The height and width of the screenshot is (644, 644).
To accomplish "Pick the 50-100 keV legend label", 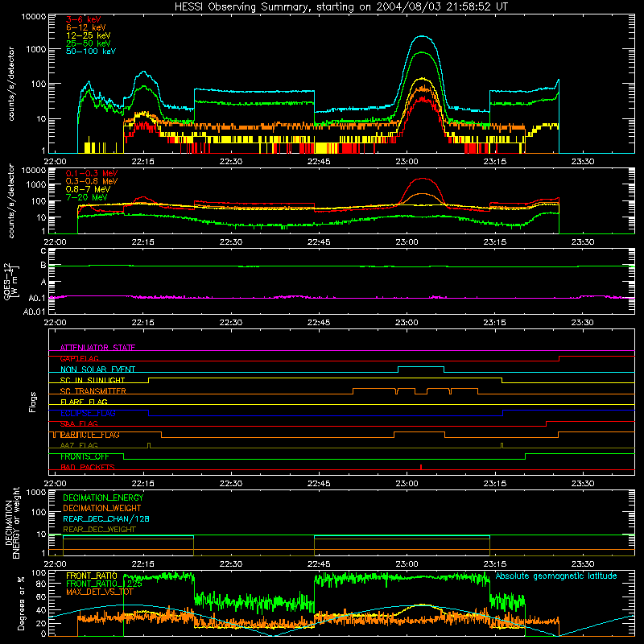I will 91,51.
